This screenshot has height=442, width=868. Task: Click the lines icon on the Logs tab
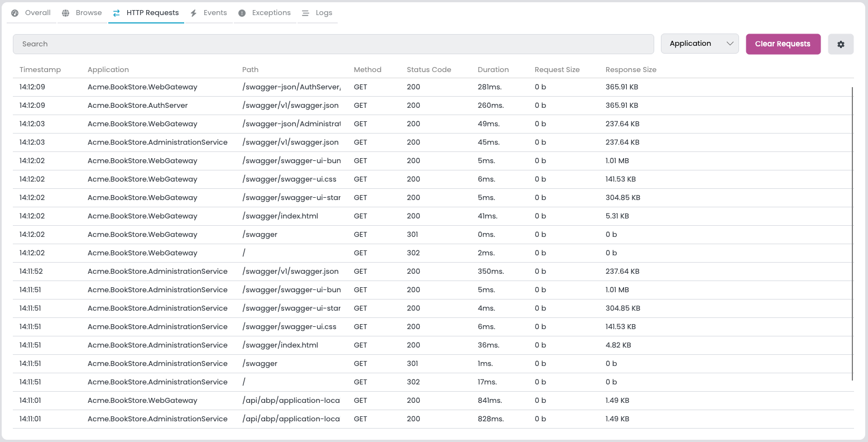pyautogui.click(x=305, y=12)
